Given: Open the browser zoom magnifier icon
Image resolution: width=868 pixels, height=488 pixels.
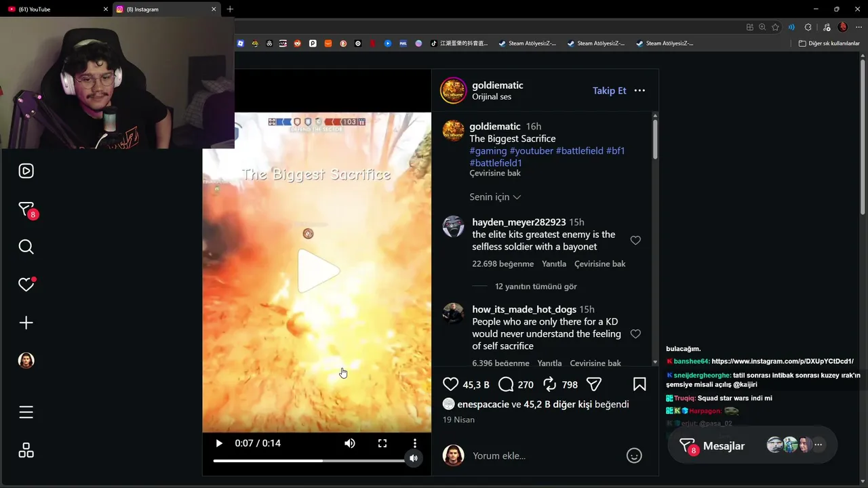Looking at the screenshot, I should tap(762, 27).
